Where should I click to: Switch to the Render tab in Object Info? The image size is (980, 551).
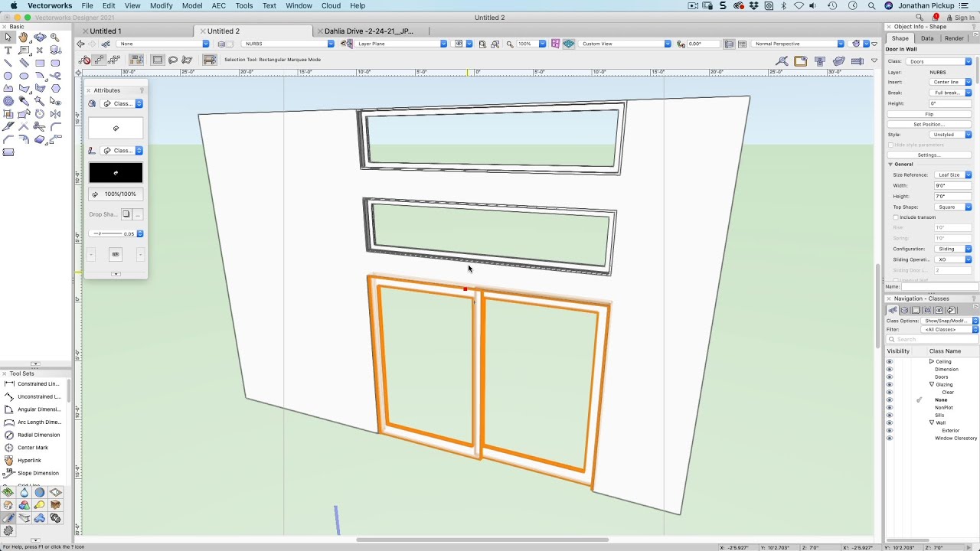coord(954,38)
